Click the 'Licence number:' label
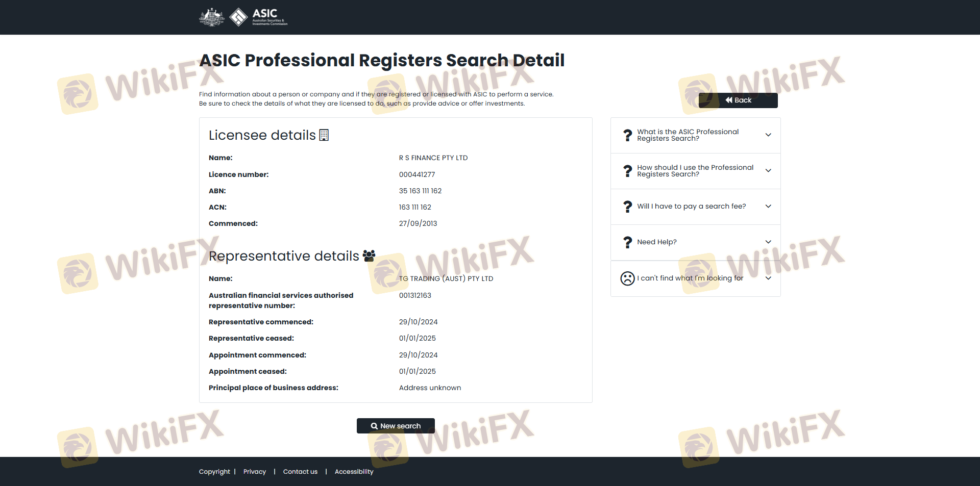 (x=238, y=174)
